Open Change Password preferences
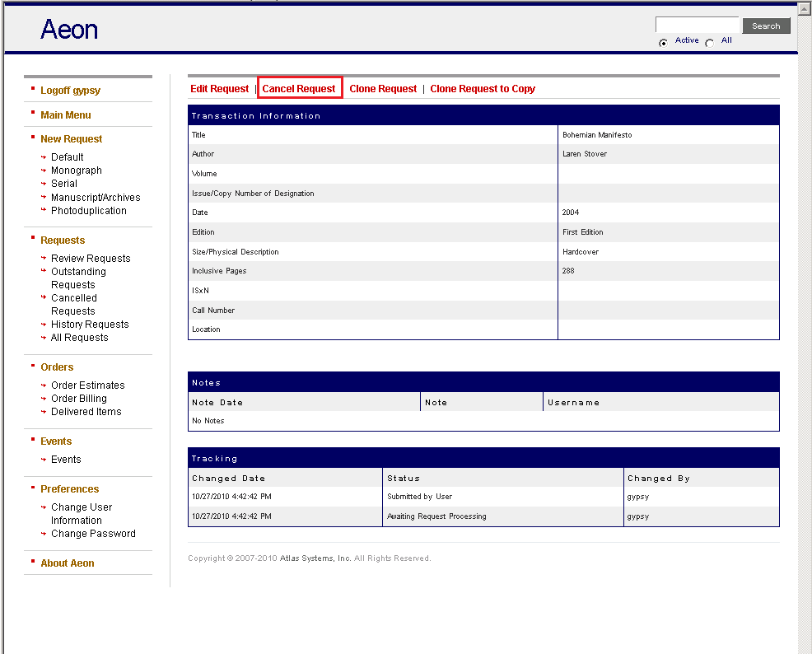The width and height of the screenshot is (812, 654). click(x=93, y=534)
